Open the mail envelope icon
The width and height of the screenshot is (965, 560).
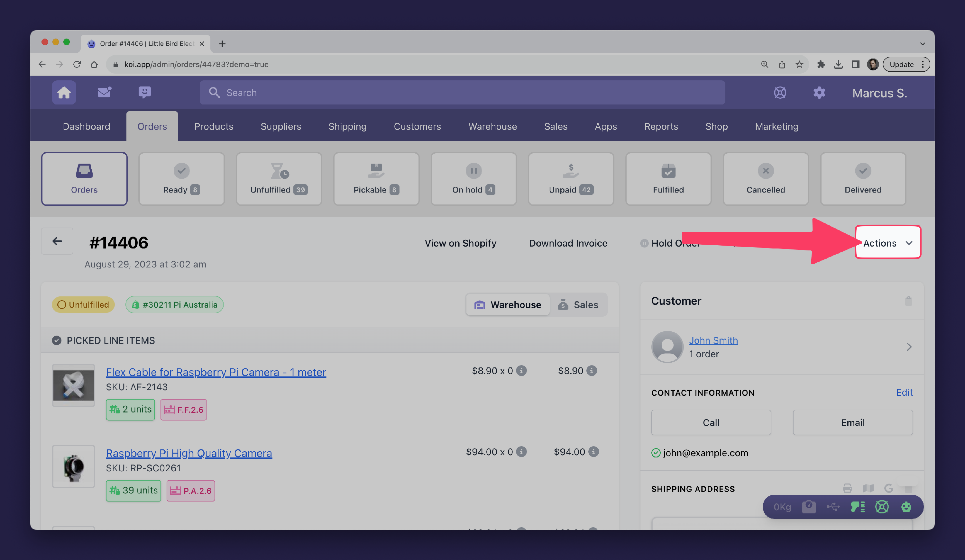tap(104, 92)
